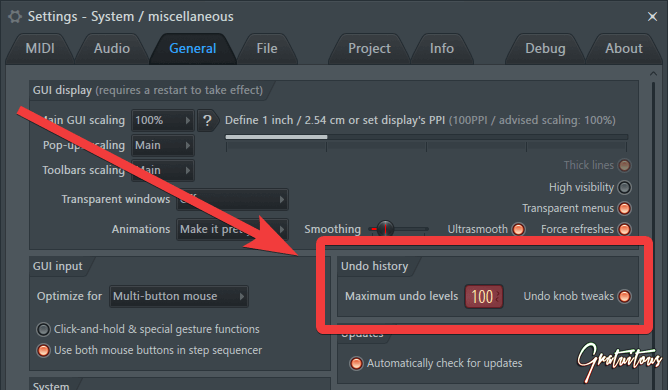Image resolution: width=668 pixels, height=390 pixels.
Task: Open the About tab
Action: (x=624, y=49)
